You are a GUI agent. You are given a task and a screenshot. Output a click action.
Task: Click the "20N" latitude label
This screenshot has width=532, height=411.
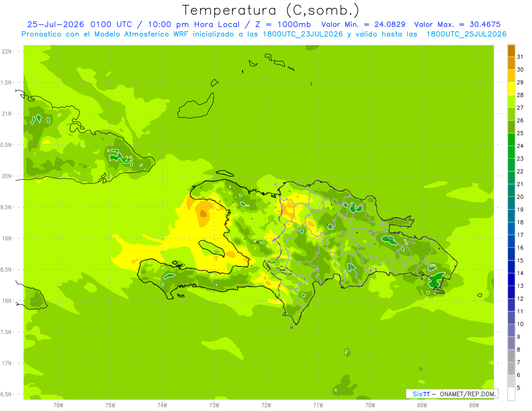point(7,176)
